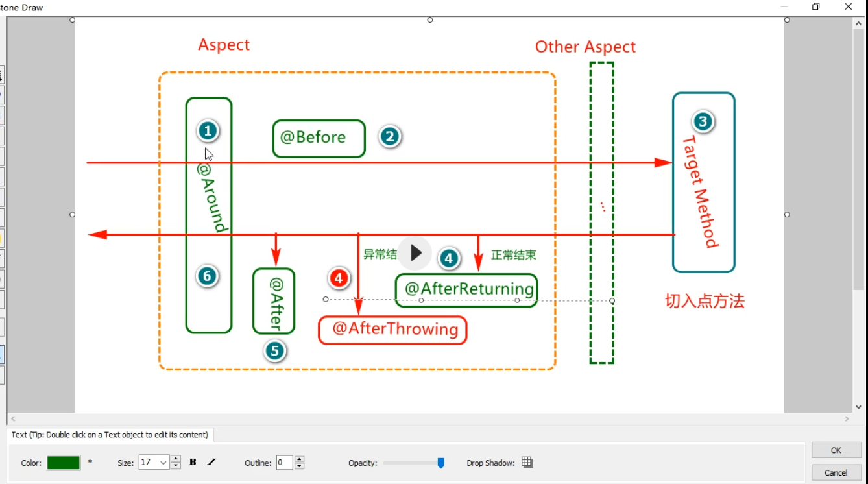Select the numbered circle 5
The width and height of the screenshot is (868, 484).
pyautogui.click(x=274, y=351)
